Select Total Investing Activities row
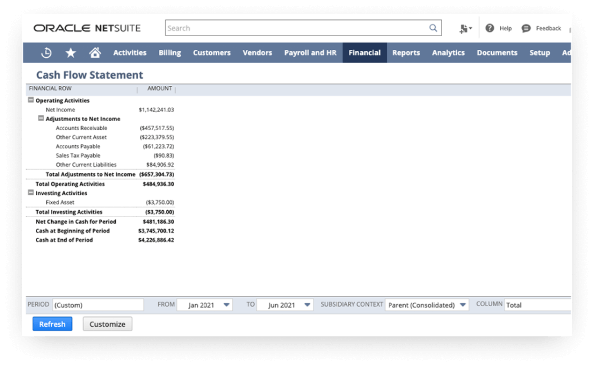594x367 pixels. click(x=69, y=212)
